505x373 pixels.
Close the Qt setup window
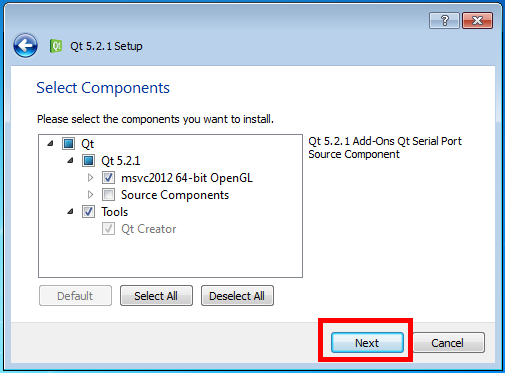point(477,21)
